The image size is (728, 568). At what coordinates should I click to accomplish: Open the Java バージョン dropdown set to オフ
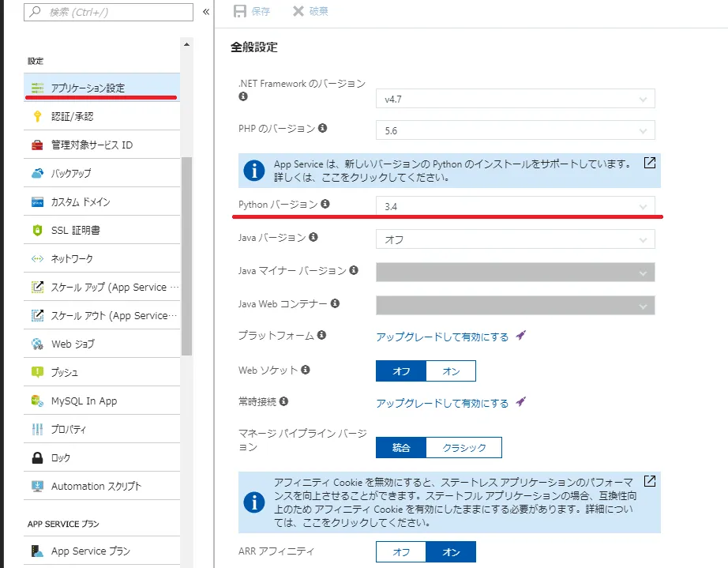(515, 239)
